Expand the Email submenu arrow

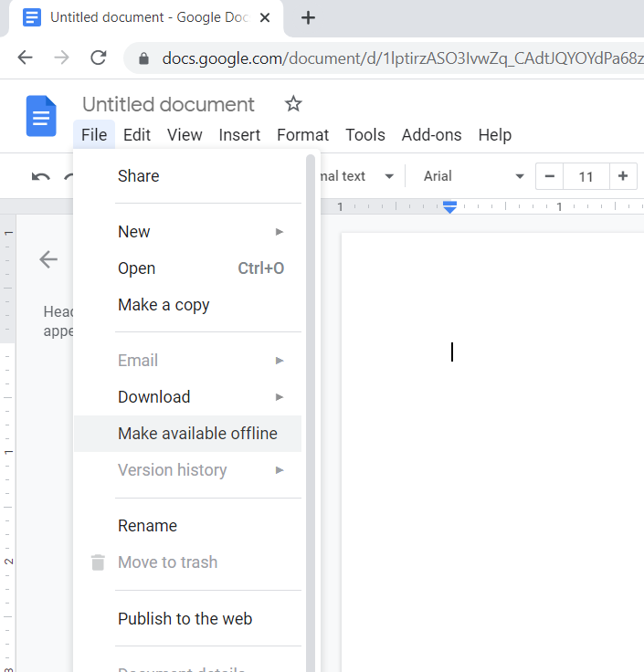coord(280,361)
